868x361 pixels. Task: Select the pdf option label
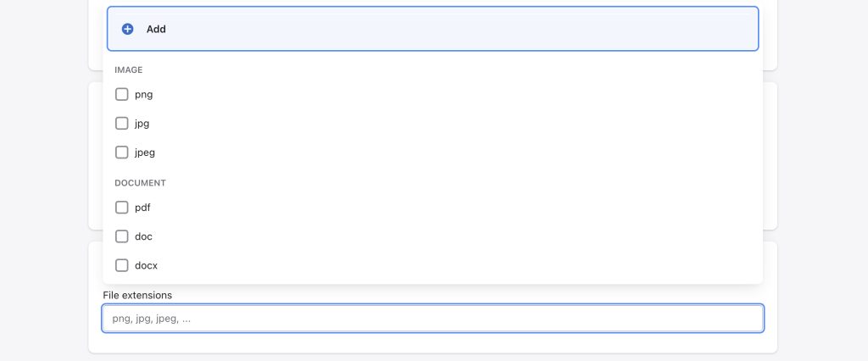tap(142, 208)
